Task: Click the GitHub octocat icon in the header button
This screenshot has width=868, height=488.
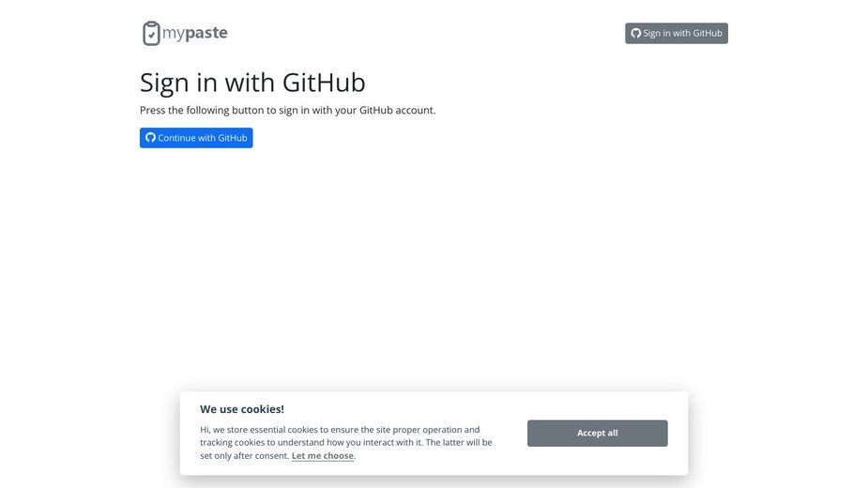Action: point(636,33)
